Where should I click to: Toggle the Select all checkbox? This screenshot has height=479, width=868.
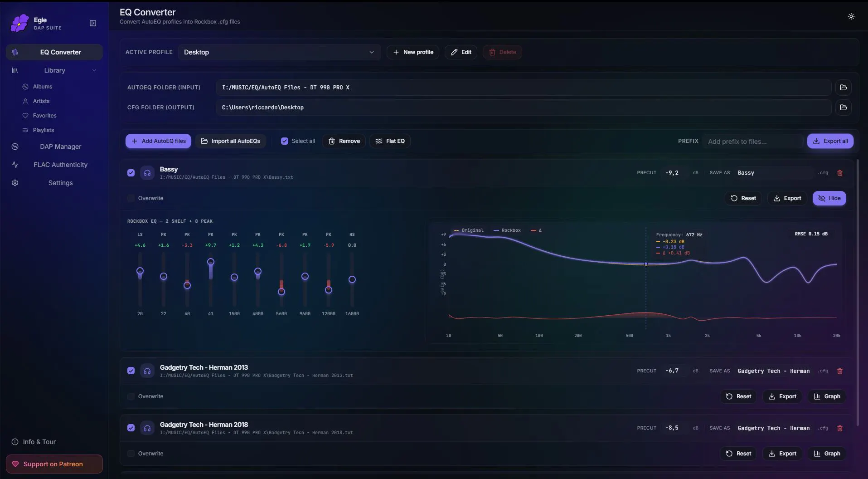click(x=285, y=141)
